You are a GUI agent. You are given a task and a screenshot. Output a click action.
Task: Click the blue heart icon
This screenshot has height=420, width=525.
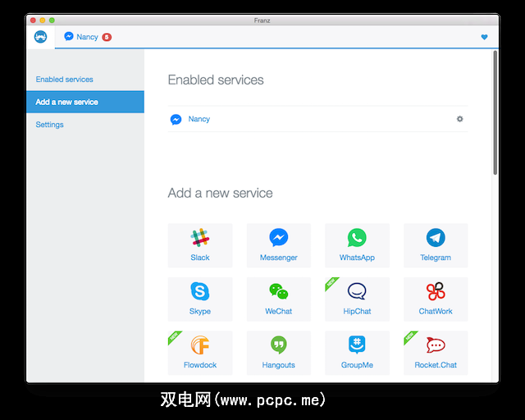click(x=484, y=37)
